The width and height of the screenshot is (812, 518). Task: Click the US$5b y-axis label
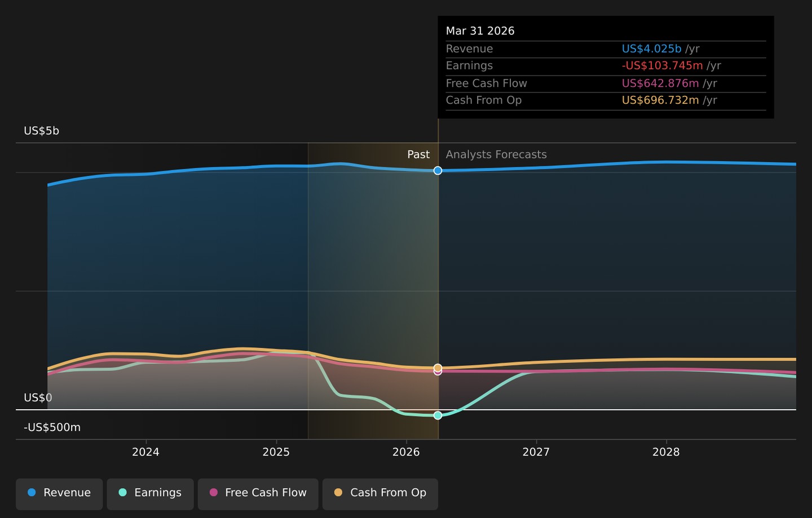coord(41,131)
